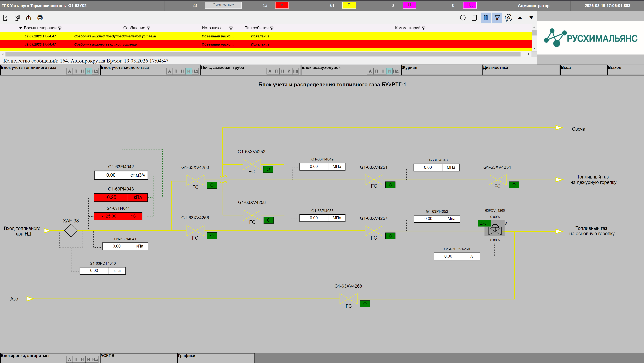Click the G1-63XV4251 valve symbol

pyautogui.click(x=374, y=180)
